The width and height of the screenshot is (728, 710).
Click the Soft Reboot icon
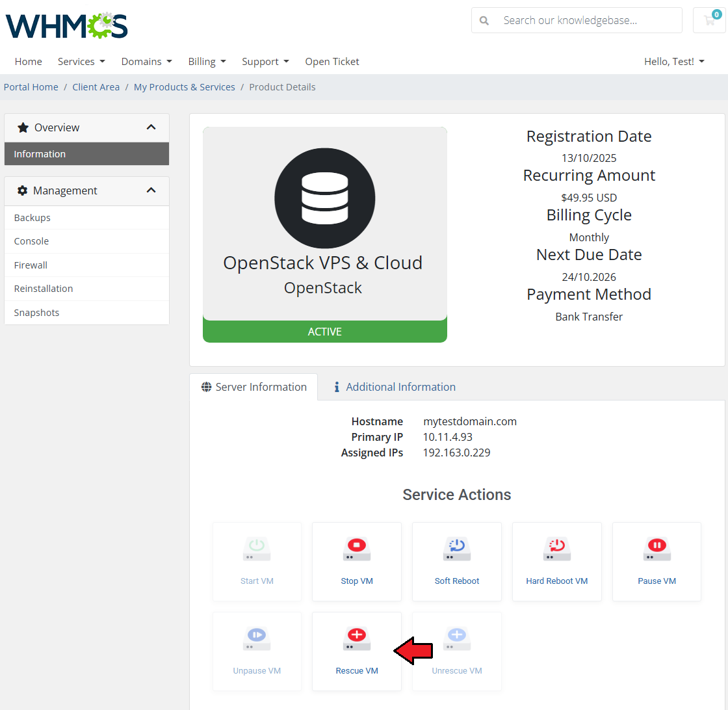coord(457,549)
